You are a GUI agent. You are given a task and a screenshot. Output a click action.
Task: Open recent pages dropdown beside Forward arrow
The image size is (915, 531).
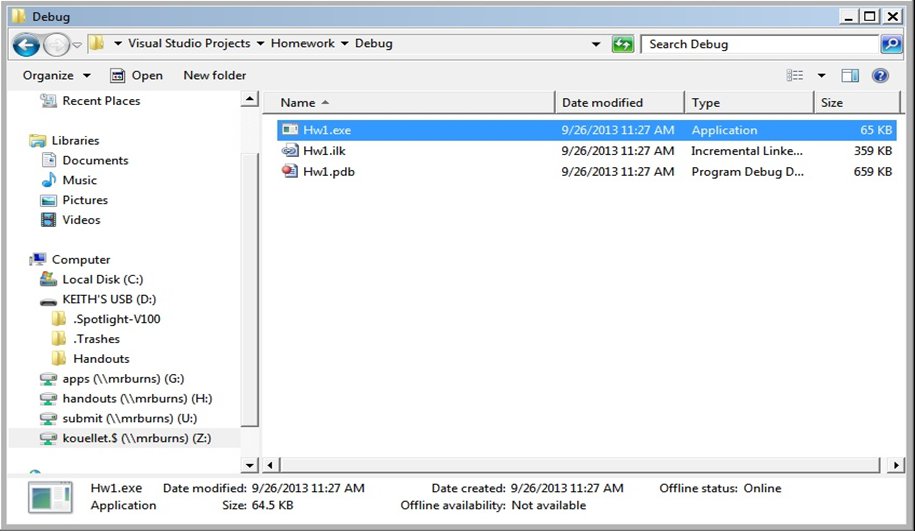coord(76,44)
